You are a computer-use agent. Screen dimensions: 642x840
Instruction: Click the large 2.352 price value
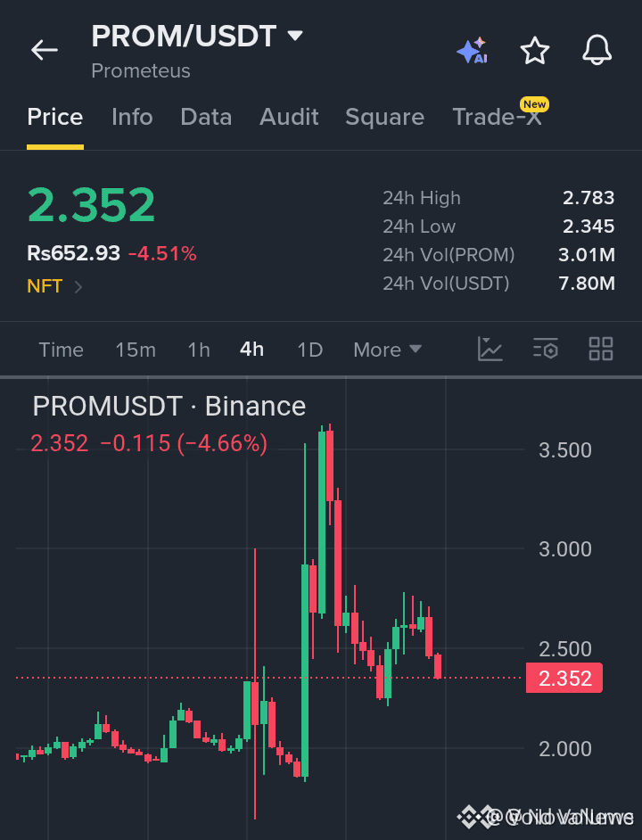coord(91,204)
